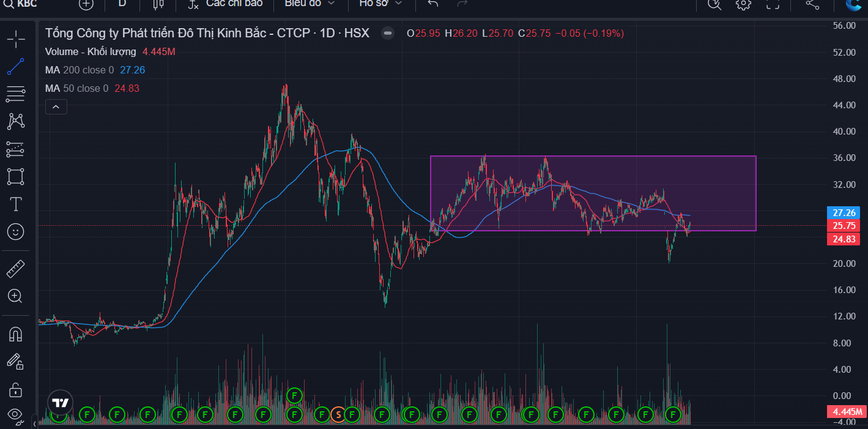Select the XABCD pattern tool
This screenshot has width=868, height=429.
(16, 121)
